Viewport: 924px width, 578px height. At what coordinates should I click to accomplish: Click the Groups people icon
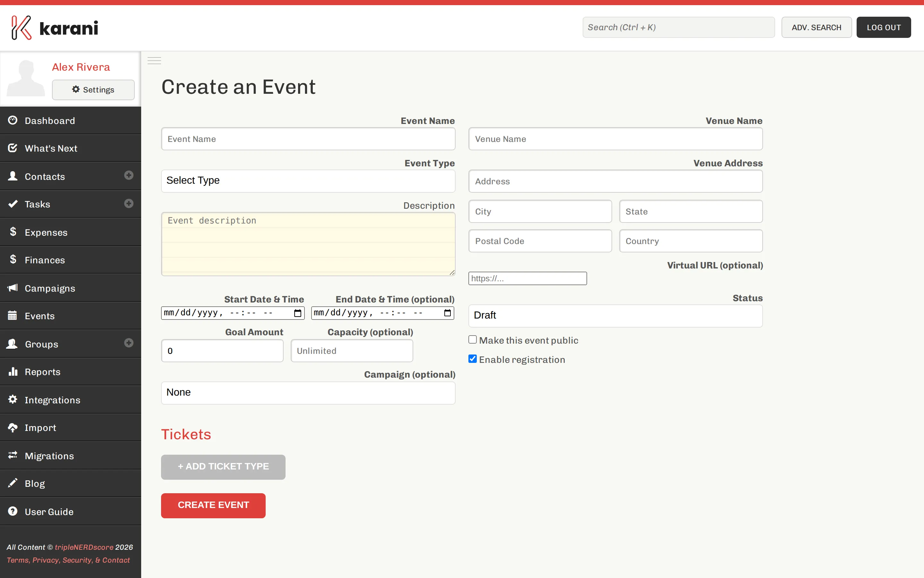(13, 344)
